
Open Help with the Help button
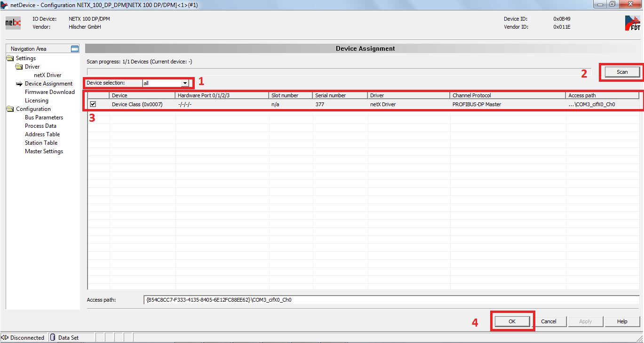622,321
